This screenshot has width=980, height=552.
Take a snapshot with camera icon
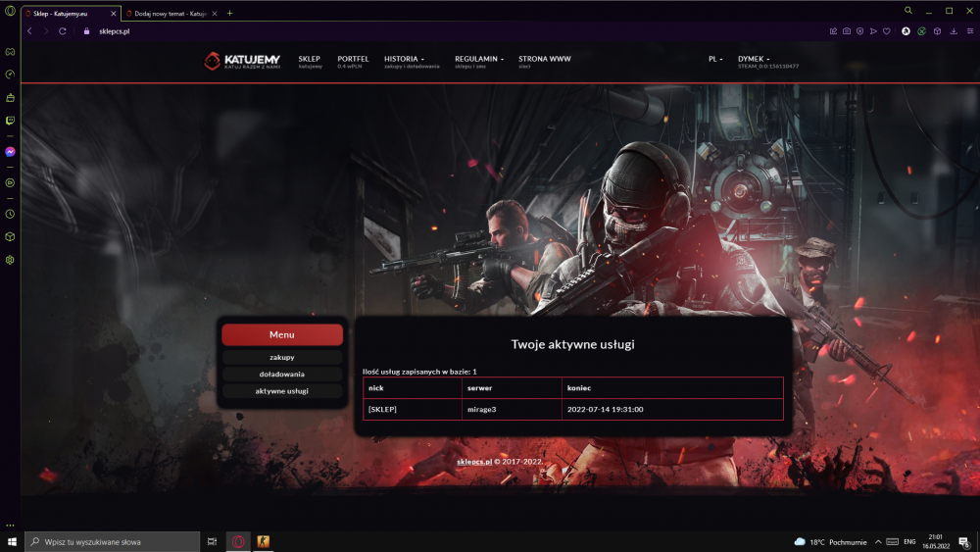coord(847,31)
